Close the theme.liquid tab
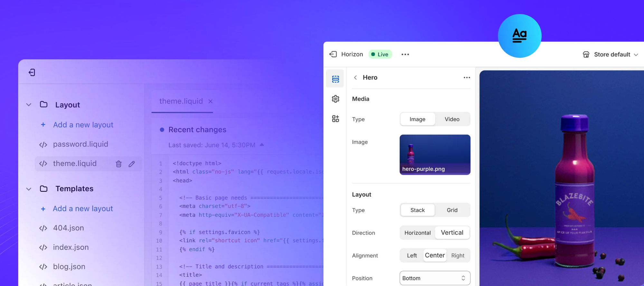The width and height of the screenshot is (644, 286). click(210, 101)
